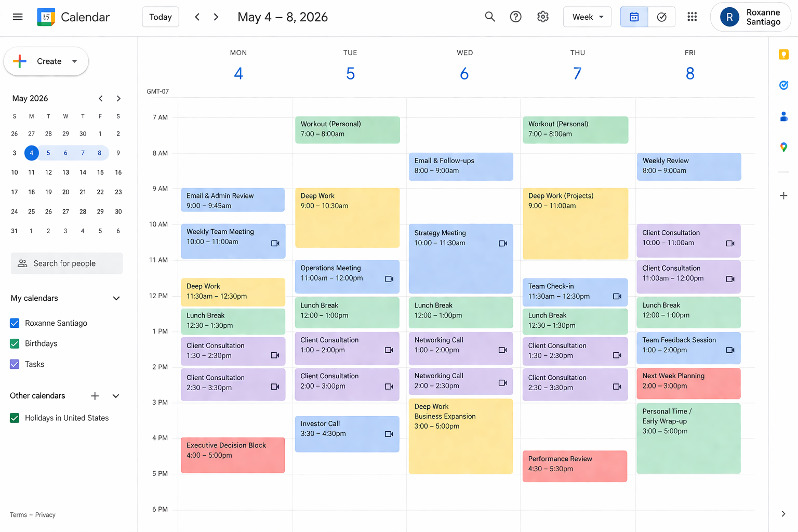This screenshot has width=798, height=532.
Task: Switch to Tasks view checkmark icon
Action: click(661, 17)
